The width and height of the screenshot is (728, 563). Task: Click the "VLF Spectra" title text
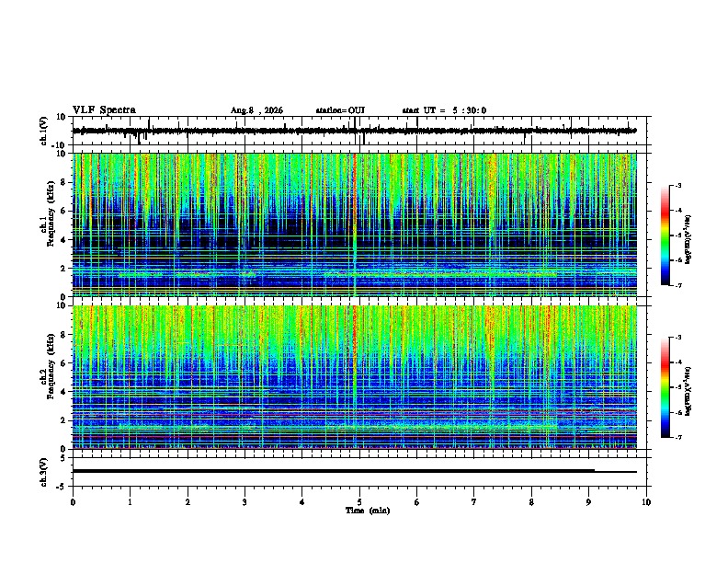coord(104,110)
